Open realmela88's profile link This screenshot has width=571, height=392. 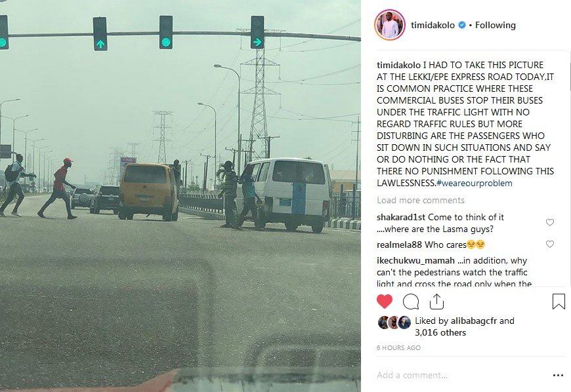click(x=400, y=245)
